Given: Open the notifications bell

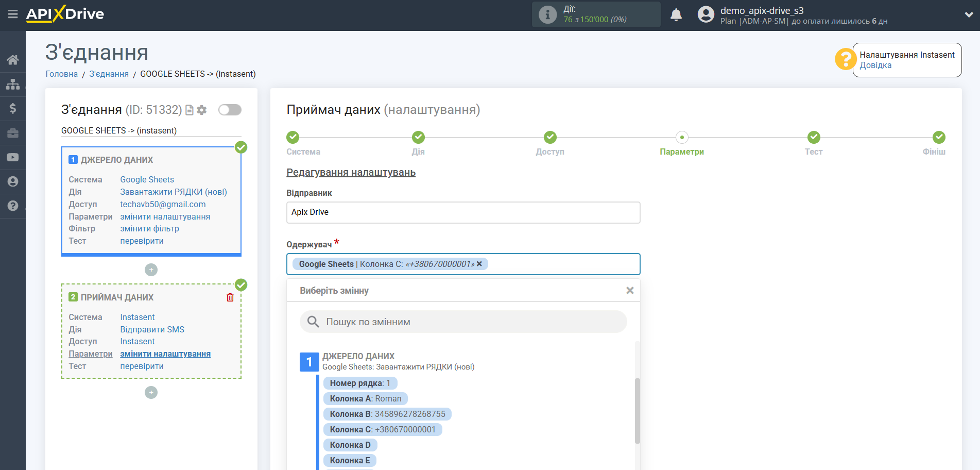Looking at the screenshot, I should [676, 14].
